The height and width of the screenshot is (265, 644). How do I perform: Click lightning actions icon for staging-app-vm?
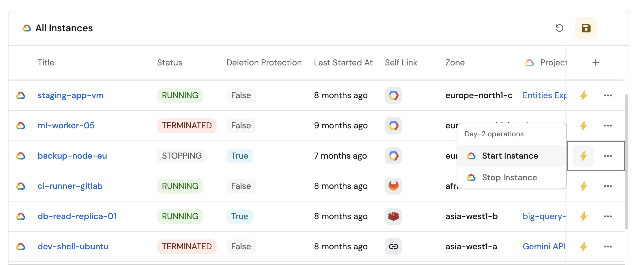point(583,95)
